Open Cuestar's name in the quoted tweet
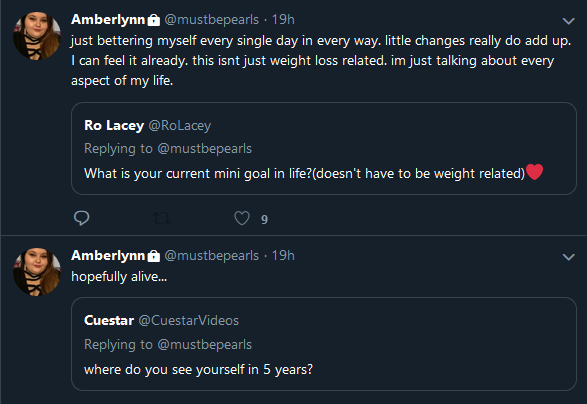Screen dimensions: 587x404 [109, 321]
